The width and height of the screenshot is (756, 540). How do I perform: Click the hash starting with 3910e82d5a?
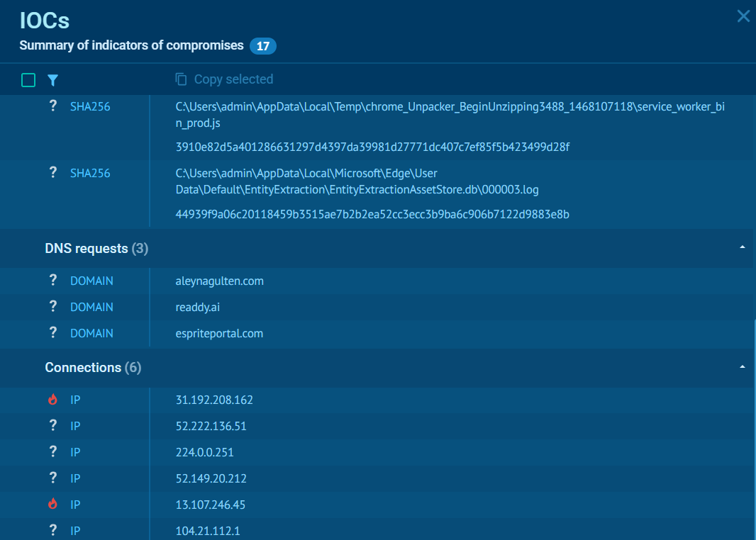coord(372,147)
